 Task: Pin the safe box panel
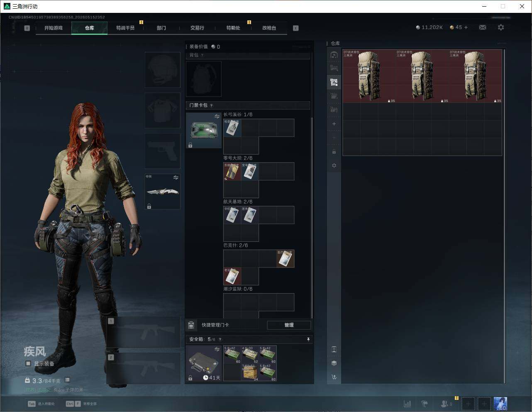point(308,339)
